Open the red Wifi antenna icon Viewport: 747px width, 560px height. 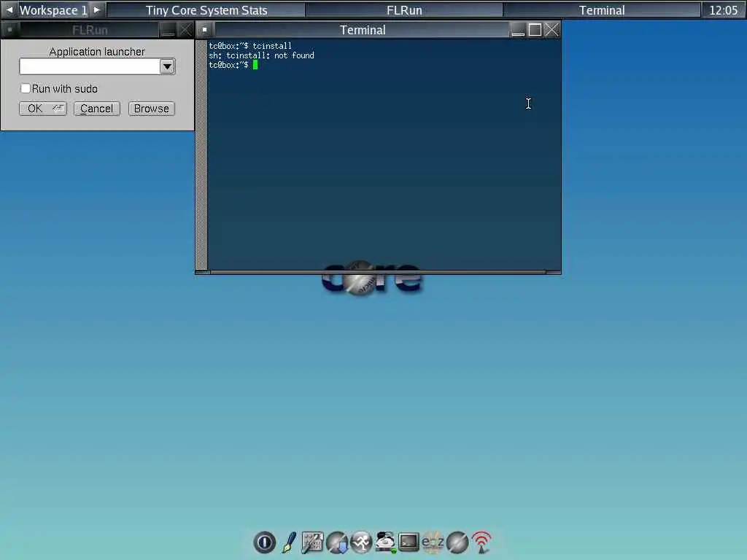click(481, 542)
